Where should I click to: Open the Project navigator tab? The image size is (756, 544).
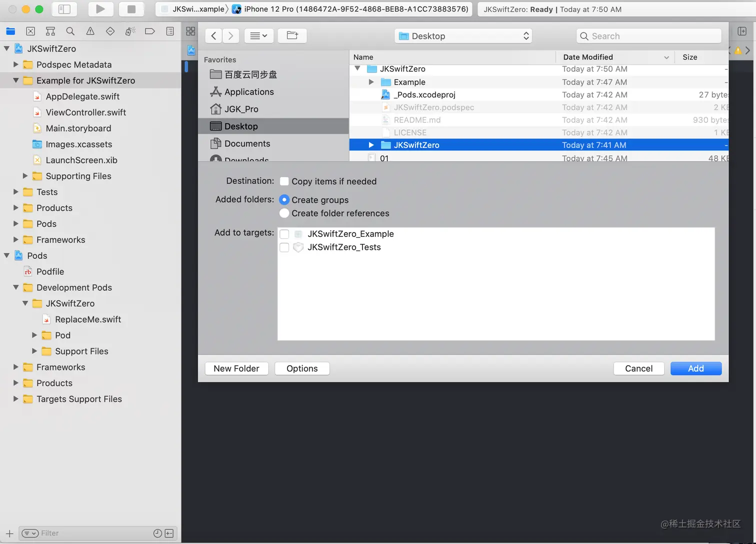tap(10, 31)
